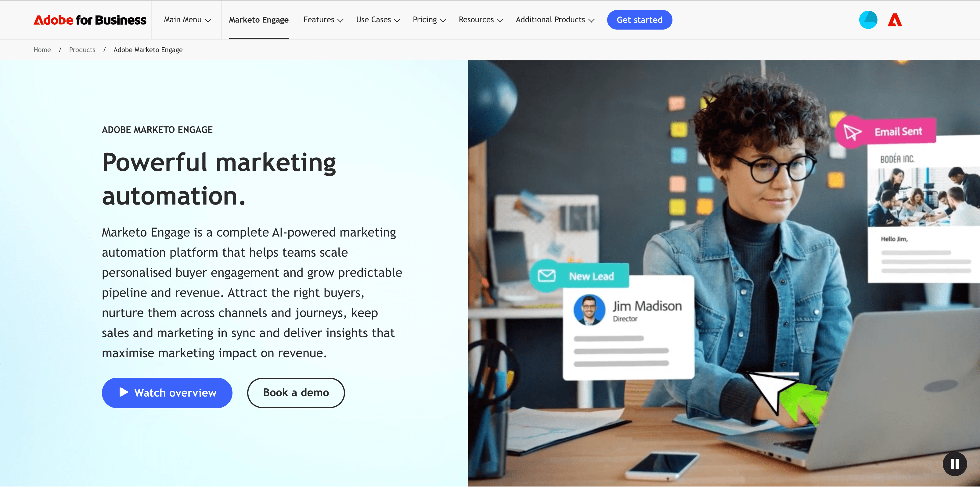The height and width of the screenshot is (492, 980).
Task: Click the envelope icon on New Lead badge
Action: click(547, 276)
